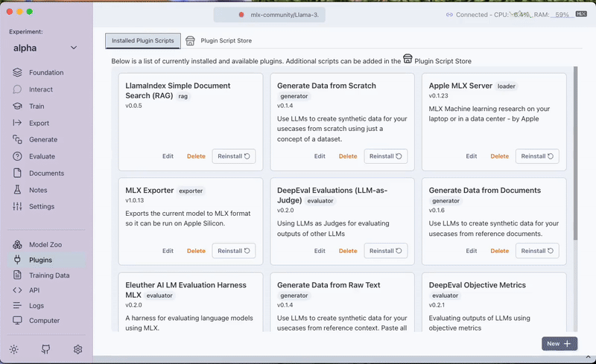Open the Evaluate section
This screenshot has height=364, width=596.
point(42,156)
